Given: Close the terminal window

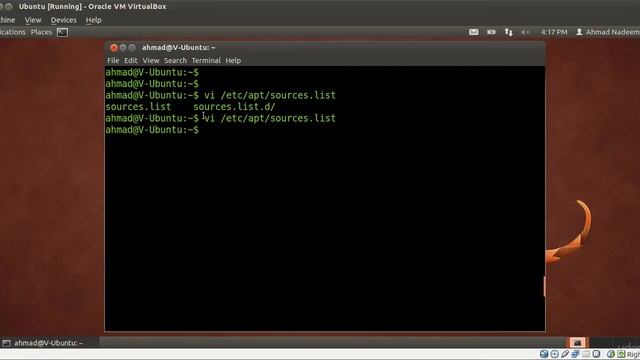Looking at the screenshot, I should [114, 48].
